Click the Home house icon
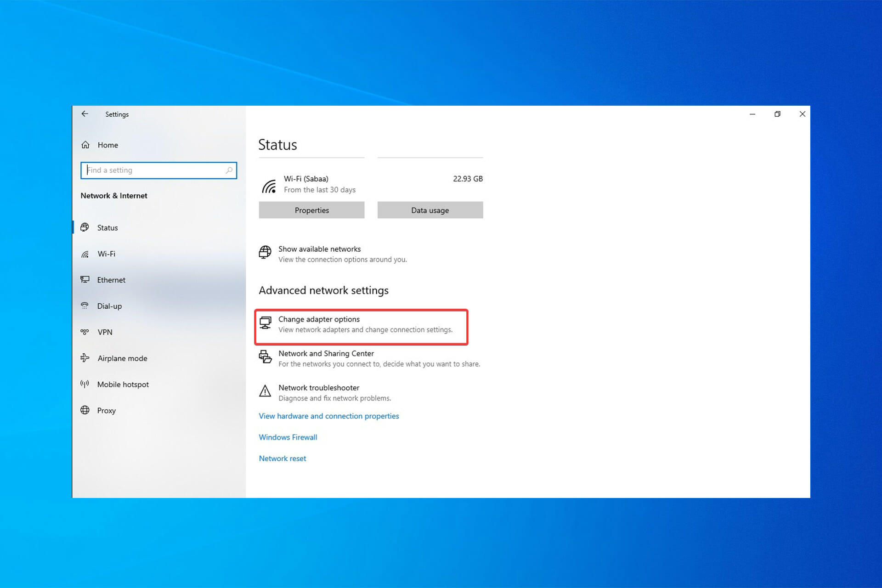882x588 pixels. coord(85,145)
